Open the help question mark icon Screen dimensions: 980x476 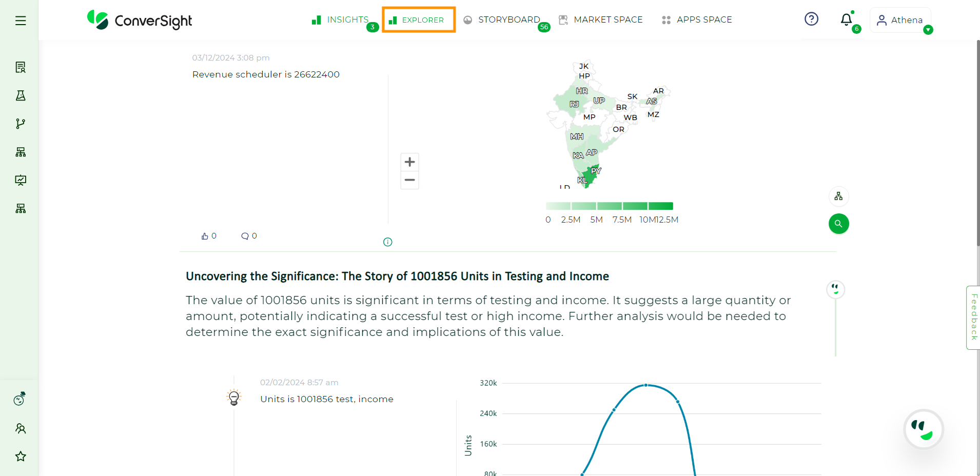tap(811, 19)
